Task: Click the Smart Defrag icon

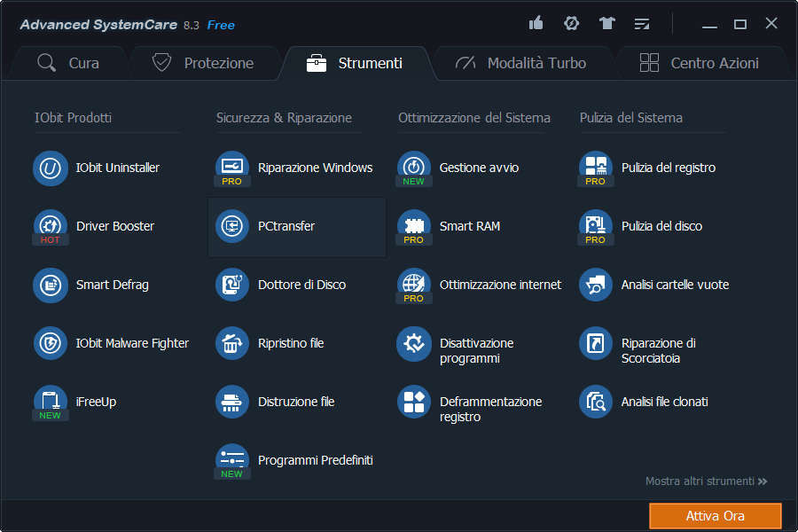Action: point(51,285)
